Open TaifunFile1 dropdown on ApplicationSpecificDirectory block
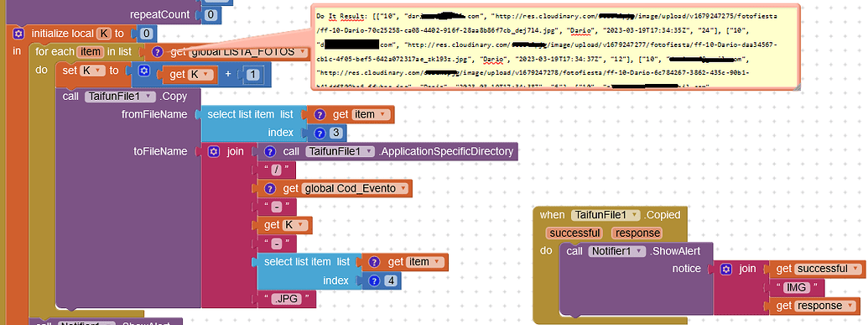868x325 pixels. pyautogui.click(x=340, y=151)
